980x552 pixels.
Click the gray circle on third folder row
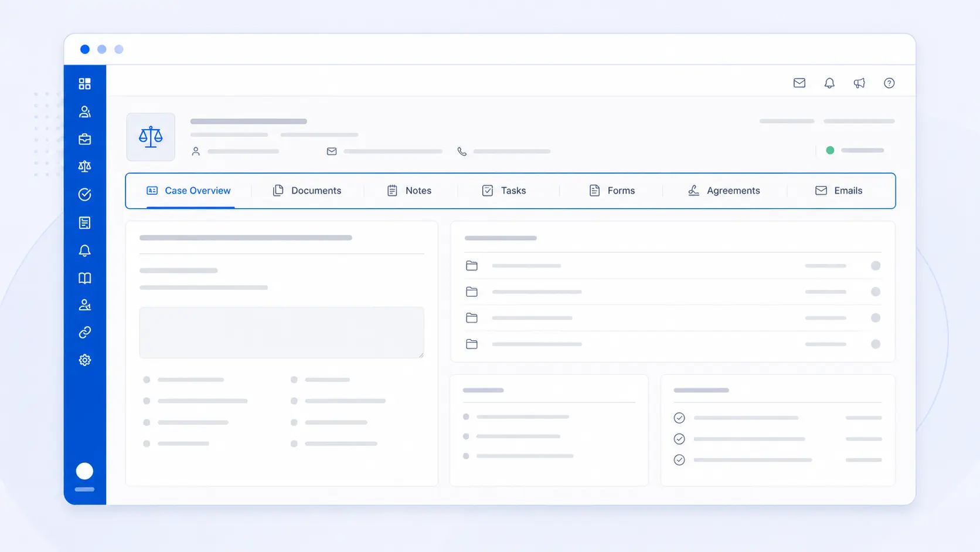click(876, 318)
